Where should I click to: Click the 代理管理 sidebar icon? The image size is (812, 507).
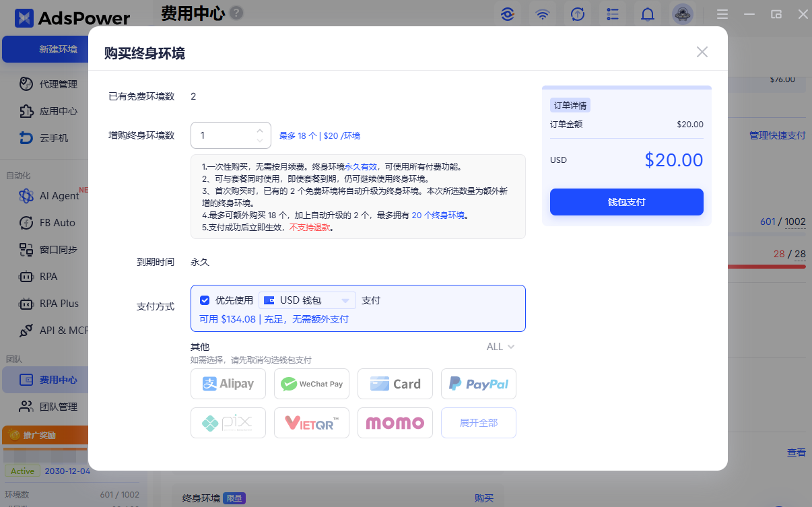pyautogui.click(x=26, y=84)
